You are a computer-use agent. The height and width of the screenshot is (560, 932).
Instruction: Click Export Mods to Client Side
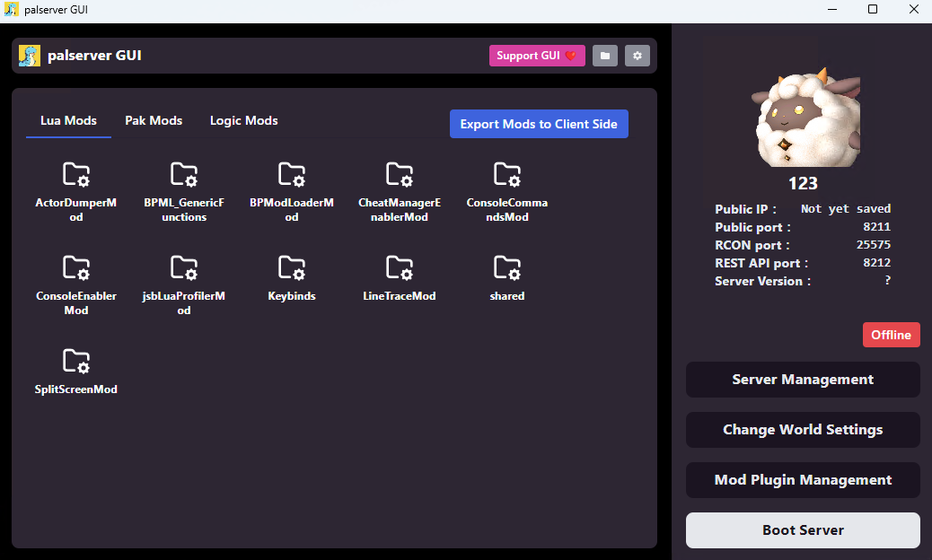539,124
